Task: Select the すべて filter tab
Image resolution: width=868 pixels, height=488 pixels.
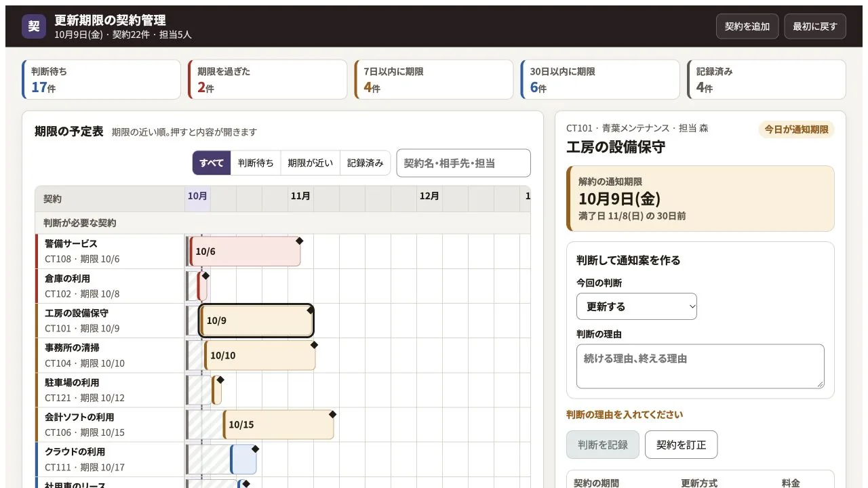Action: tap(212, 163)
